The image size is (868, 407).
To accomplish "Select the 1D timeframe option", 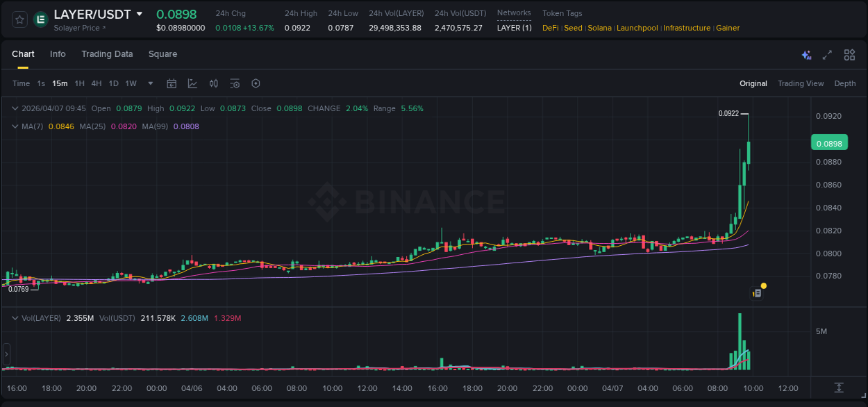I will click(113, 83).
